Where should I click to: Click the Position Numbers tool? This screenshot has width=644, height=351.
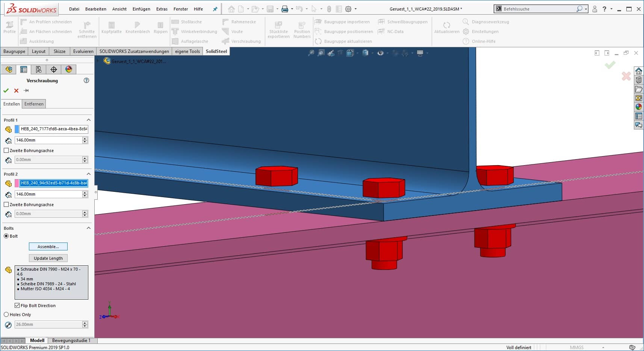302,29
